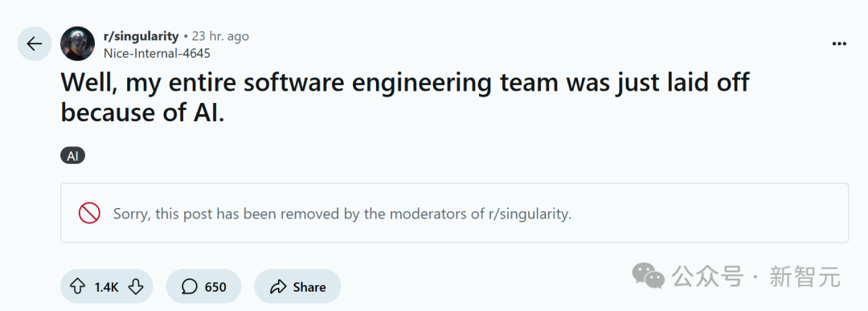Click the WeChat logo watermark

649,276
